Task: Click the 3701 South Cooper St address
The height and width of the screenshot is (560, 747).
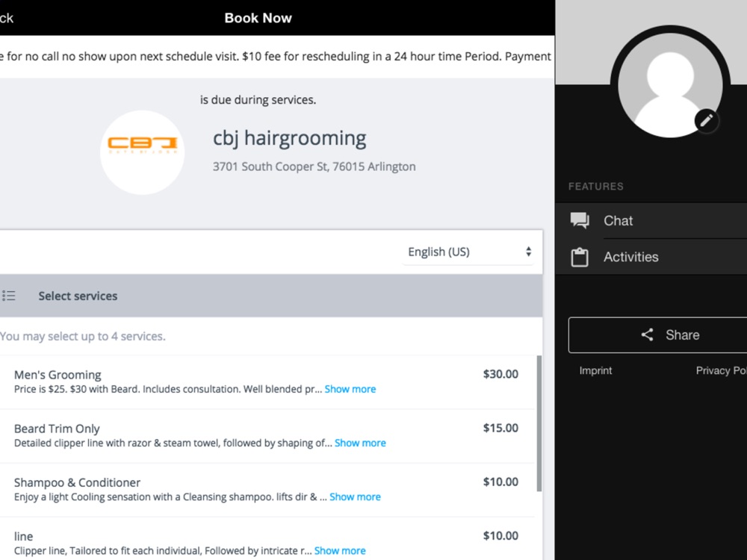Action: click(314, 167)
